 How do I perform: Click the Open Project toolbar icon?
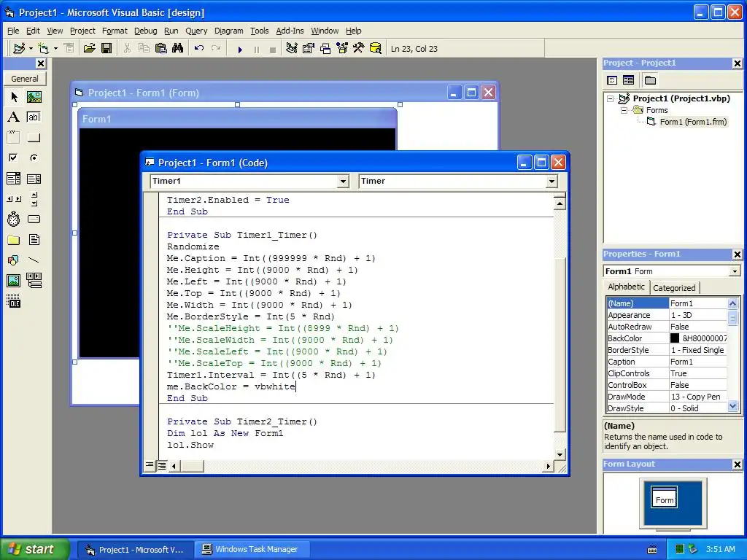pos(89,49)
